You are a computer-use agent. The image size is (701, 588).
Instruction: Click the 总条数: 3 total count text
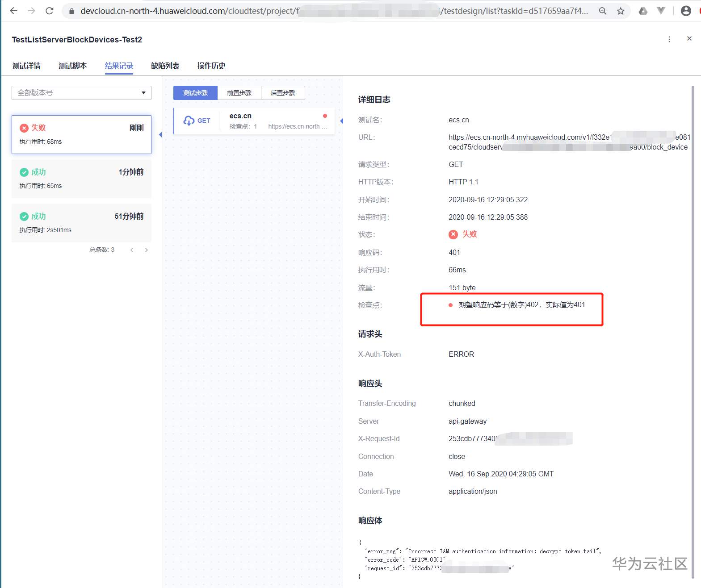pyautogui.click(x=102, y=250)
